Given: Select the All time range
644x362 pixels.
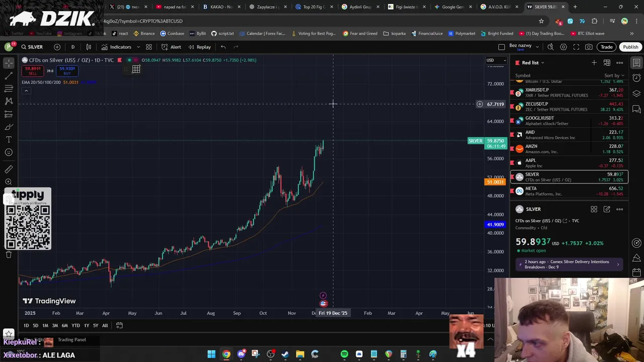Looking at the screenshot, I should [105, 325].
